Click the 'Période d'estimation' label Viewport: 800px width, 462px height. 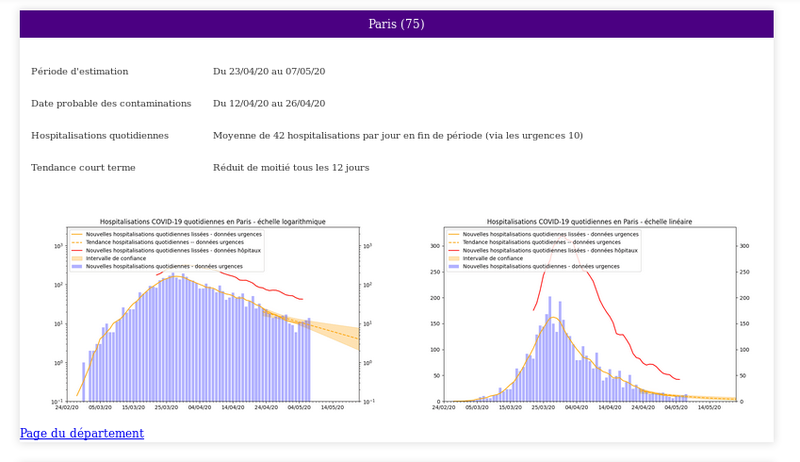[x=79, y=72]
